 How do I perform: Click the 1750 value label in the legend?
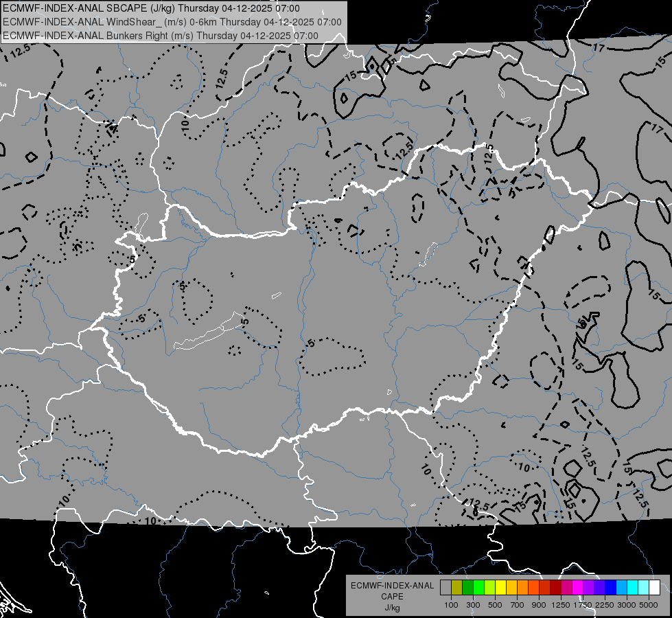(x=583, y=605)
